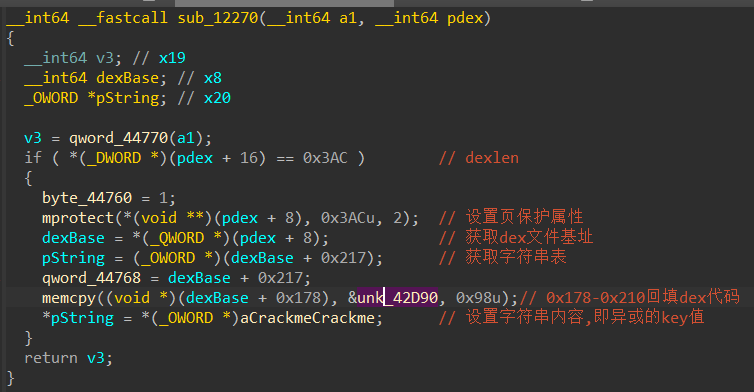Click the x20 register comment
The width and height of the screenshot is (754, 392).
[217, 98]
